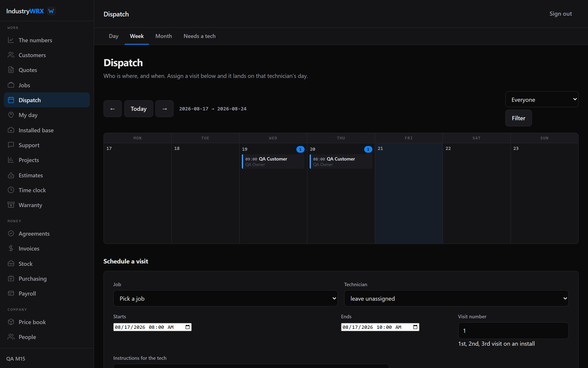Click the Quotes document icon
The width and height of the screenshot is (588, 368).
pos(11,70)
